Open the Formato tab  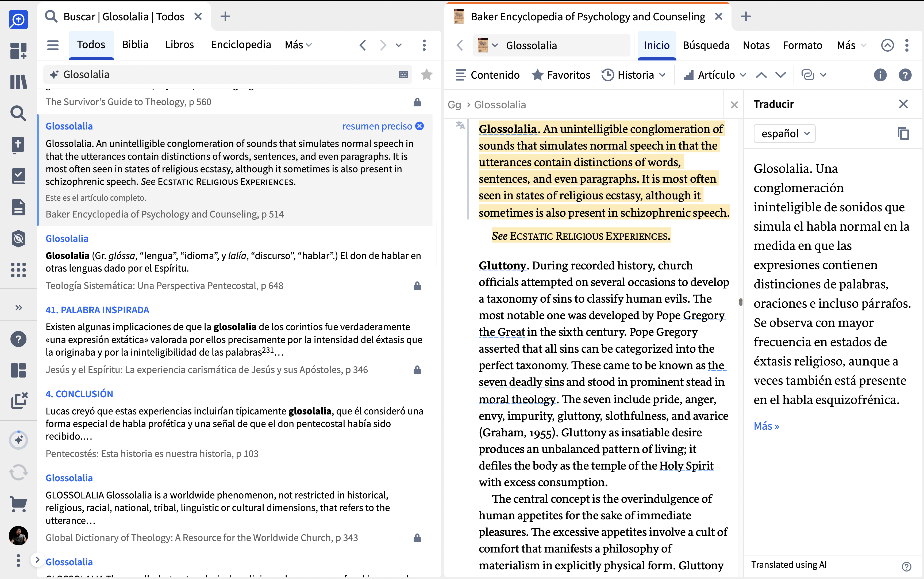click(802, 45)
